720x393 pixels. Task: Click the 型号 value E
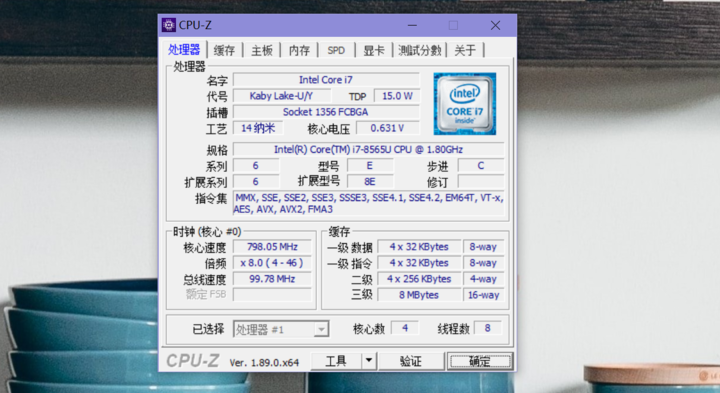[370, 166]
